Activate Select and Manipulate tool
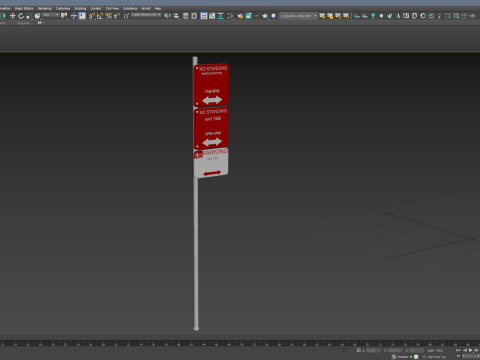 pyautogui.click(x=74, y=16)
